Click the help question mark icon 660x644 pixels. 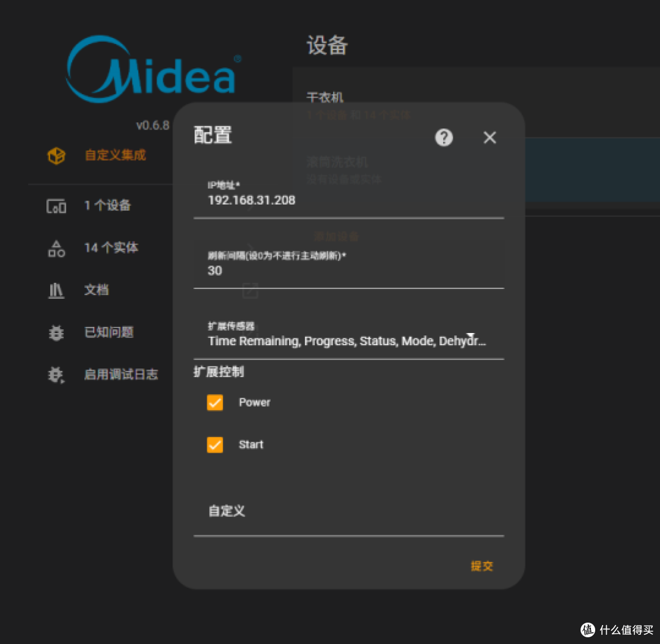(x=444, y=137)
